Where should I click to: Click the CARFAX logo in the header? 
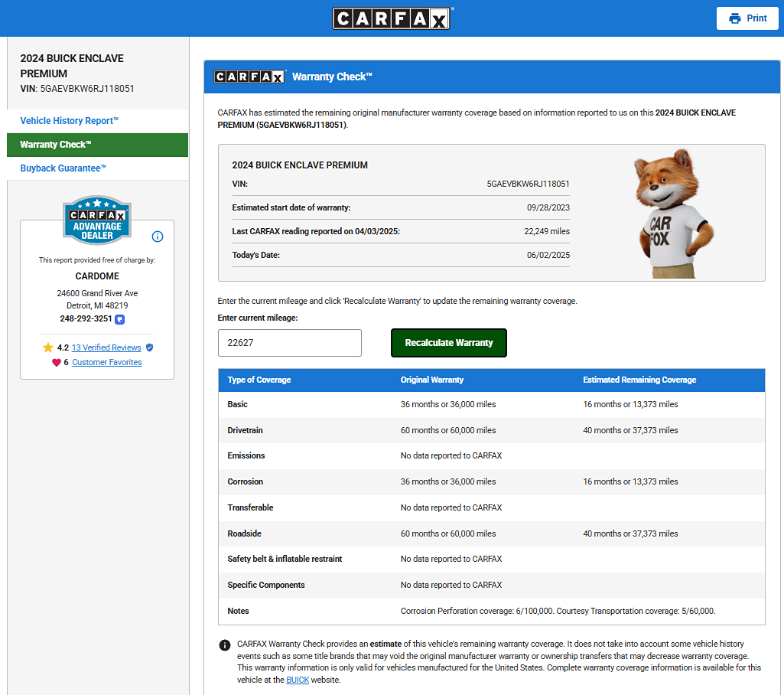(392, 18)
